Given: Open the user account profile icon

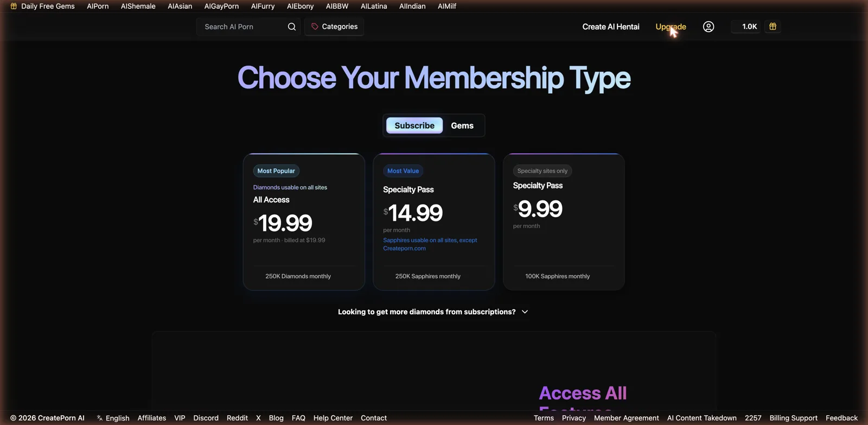Looking at the screenshot, I should (709, 27).
